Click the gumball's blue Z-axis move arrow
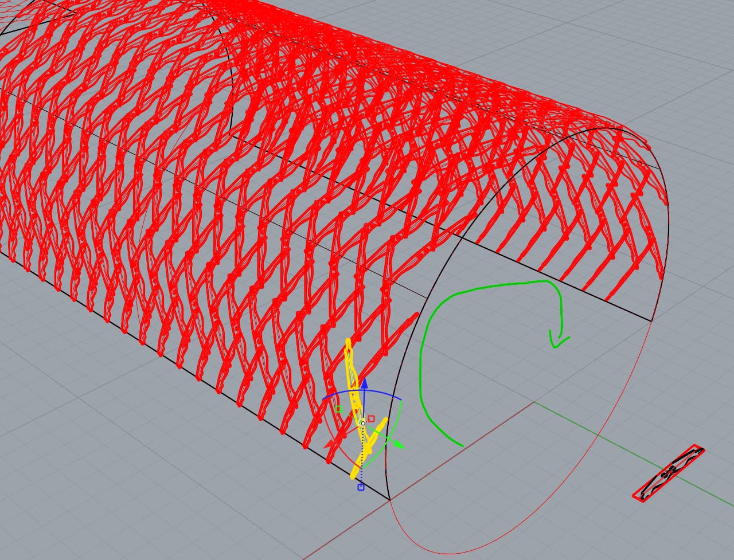 [x=364, y=383]
